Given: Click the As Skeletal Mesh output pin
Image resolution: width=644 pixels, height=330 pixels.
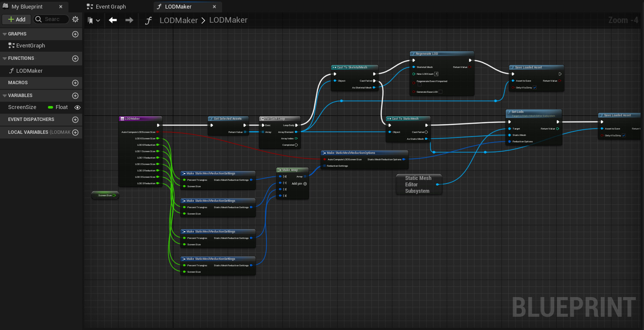Looking at the screenshot, I should (374, 88).
